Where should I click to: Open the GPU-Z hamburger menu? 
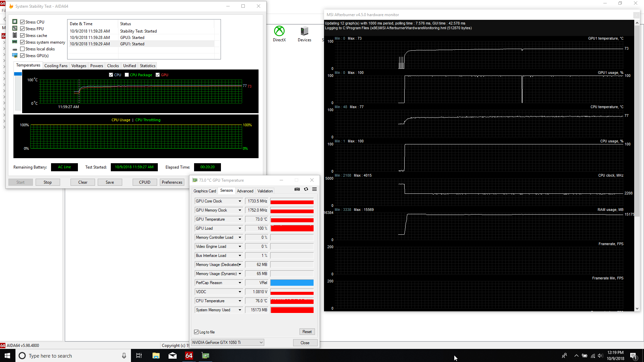[314, 189]
